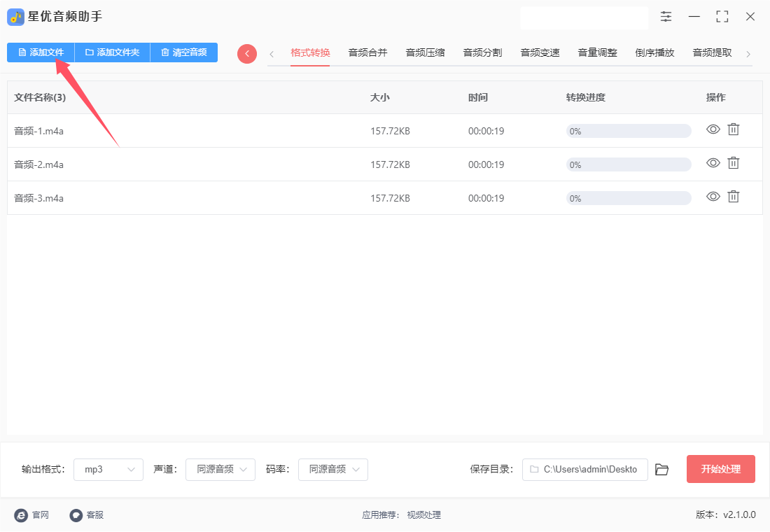
Task: Clear the list with 清空音频
Action: pos(183,52)
